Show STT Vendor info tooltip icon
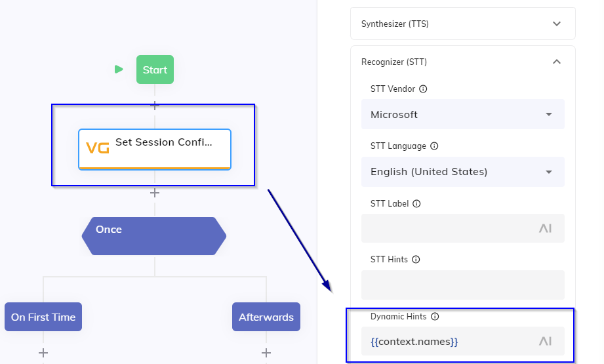The height and width of the screenshot is (364, 604). pos(423,89)
